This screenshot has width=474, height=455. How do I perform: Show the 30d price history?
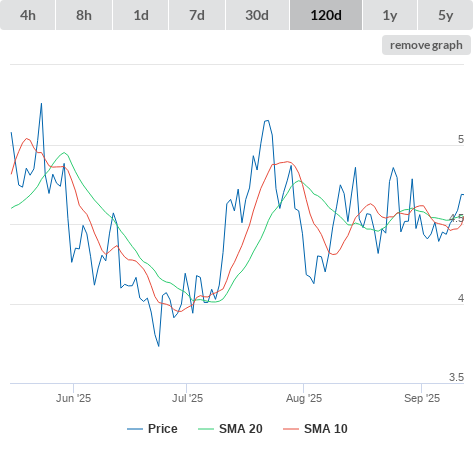pos(257,15)
